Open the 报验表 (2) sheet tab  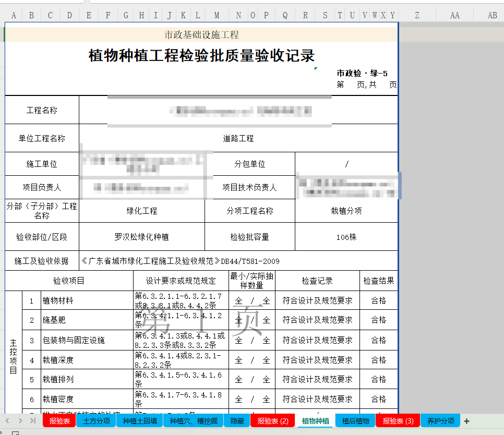tap(272, 421)
